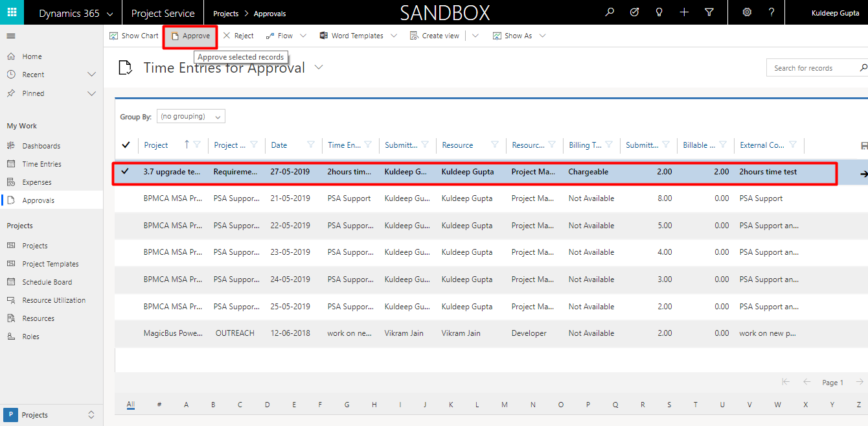Click the plus quick create icon
The height and width of the screenshot is (426, 868).
point(684,12)
